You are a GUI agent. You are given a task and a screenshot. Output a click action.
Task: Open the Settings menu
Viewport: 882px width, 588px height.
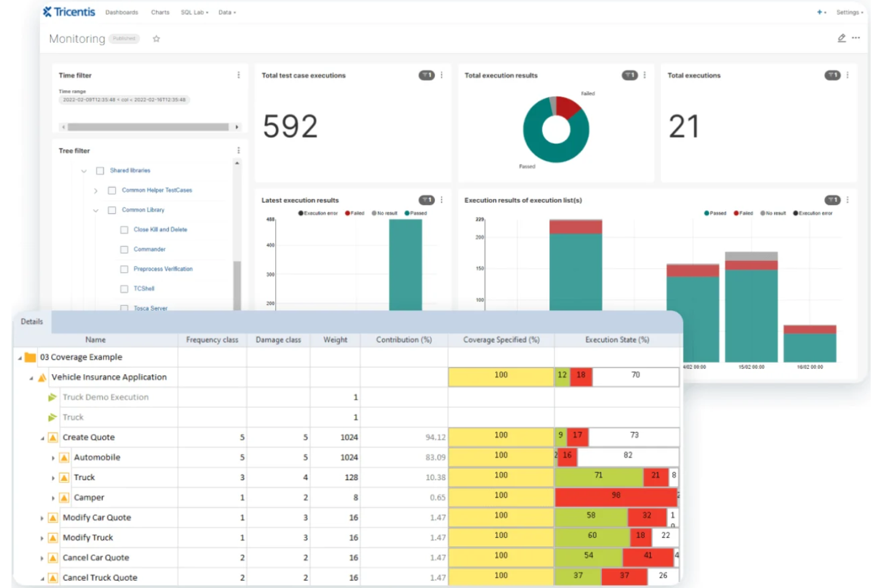click(x=849, y=12)
